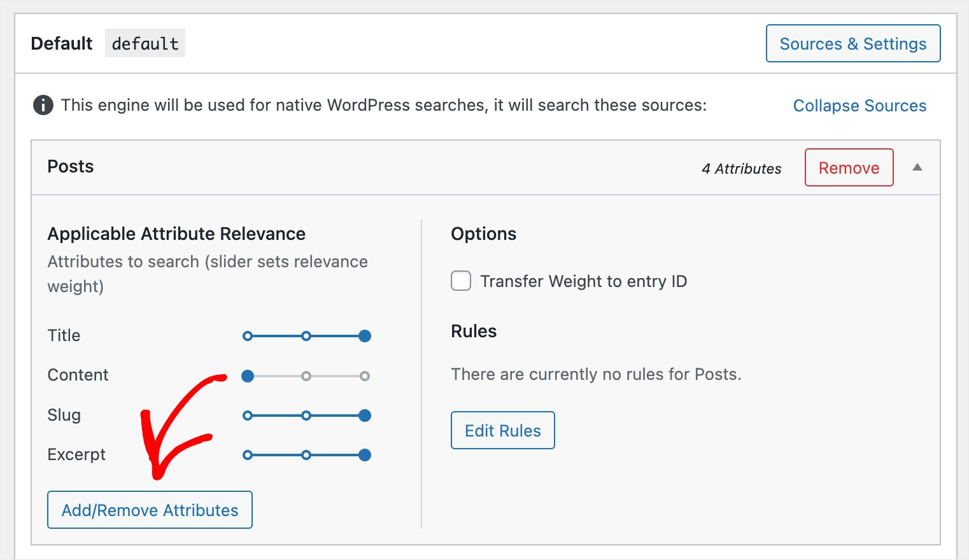Click the 'Content' attribute label

[x=78, y=375]
